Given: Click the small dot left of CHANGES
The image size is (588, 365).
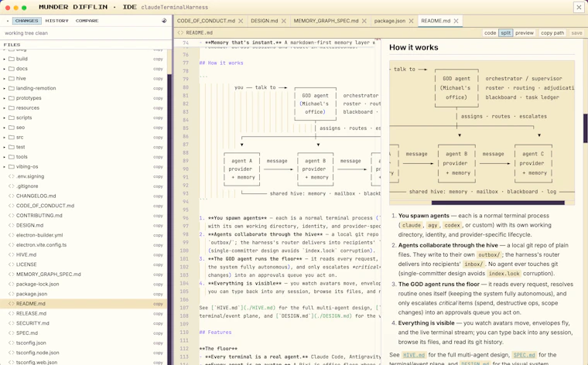Looking at the screenshot, I should 8,21.
